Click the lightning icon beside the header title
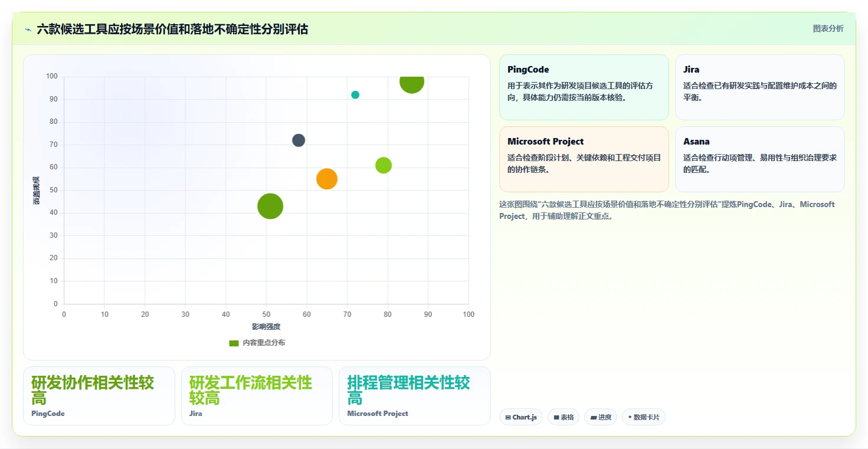Viewport: 868px width, 449px height. tap(28, 30)
